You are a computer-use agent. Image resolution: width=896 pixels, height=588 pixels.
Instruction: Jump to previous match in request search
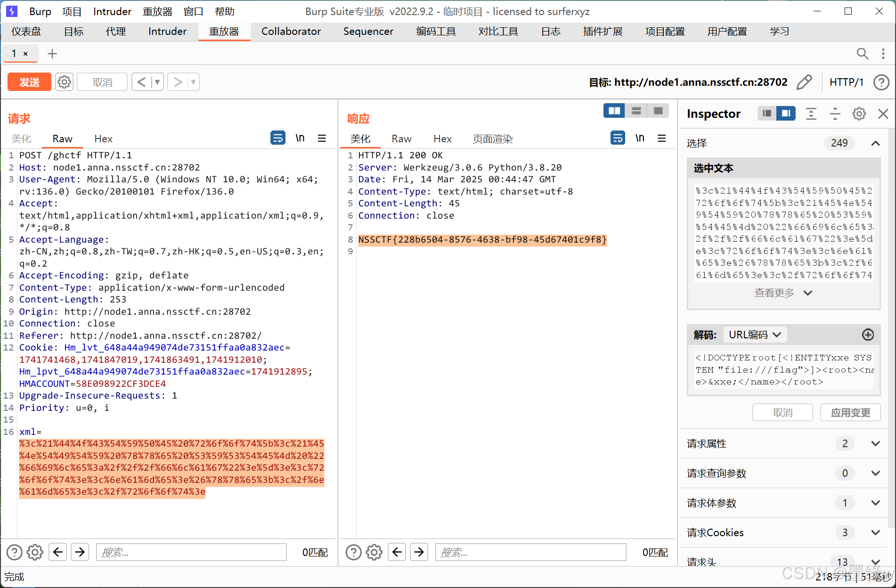[58, 552]
